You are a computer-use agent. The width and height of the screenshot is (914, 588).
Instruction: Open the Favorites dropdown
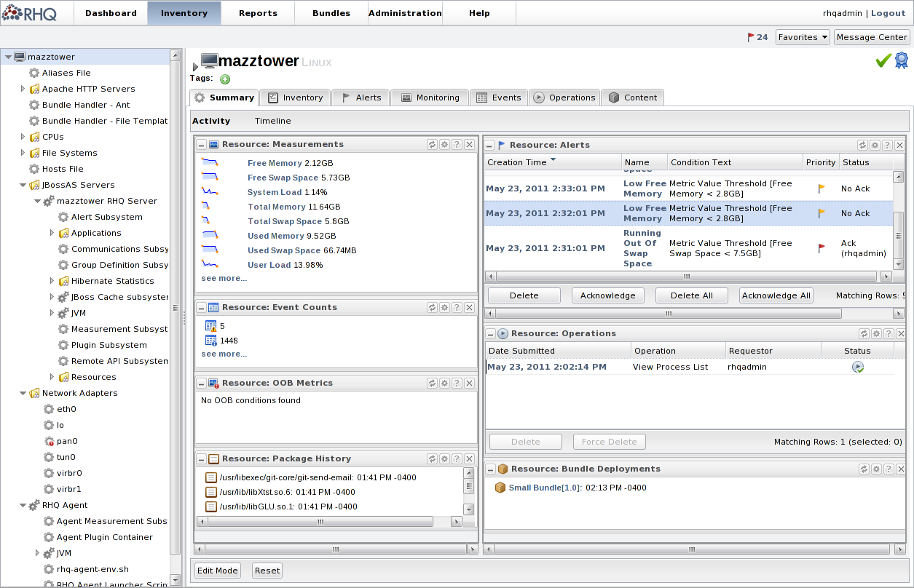pos(803,36)
